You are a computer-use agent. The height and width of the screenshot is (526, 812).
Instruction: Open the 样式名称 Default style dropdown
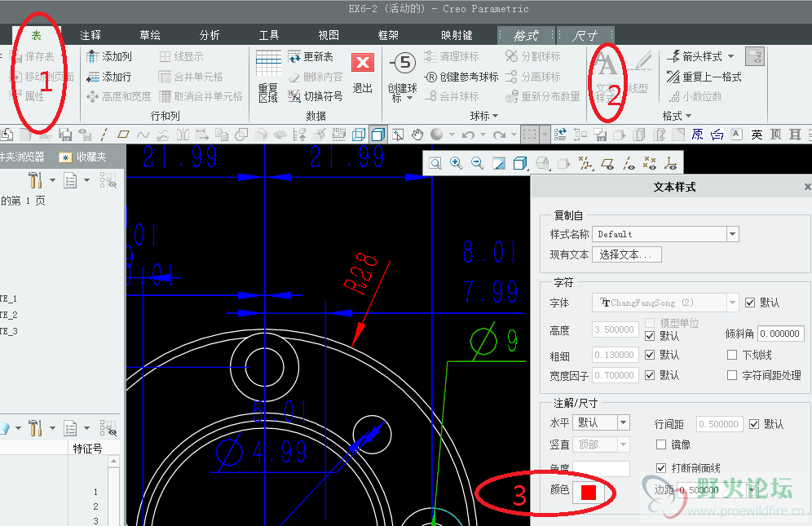tap(732, 234)
